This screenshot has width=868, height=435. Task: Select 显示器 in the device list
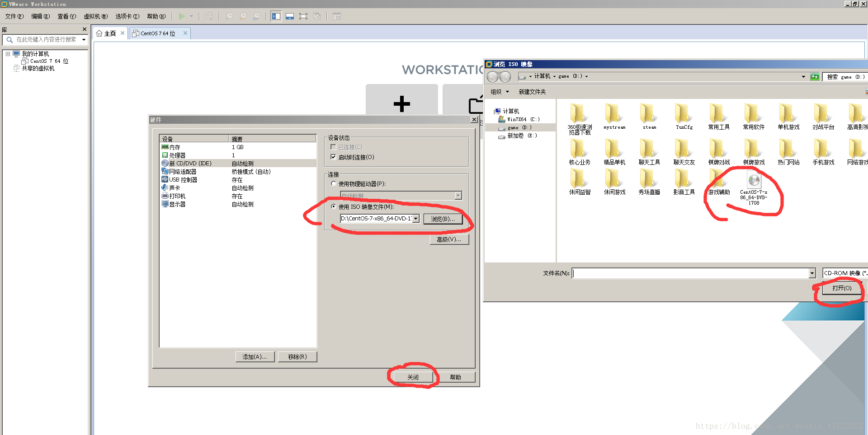pos(238,204)
